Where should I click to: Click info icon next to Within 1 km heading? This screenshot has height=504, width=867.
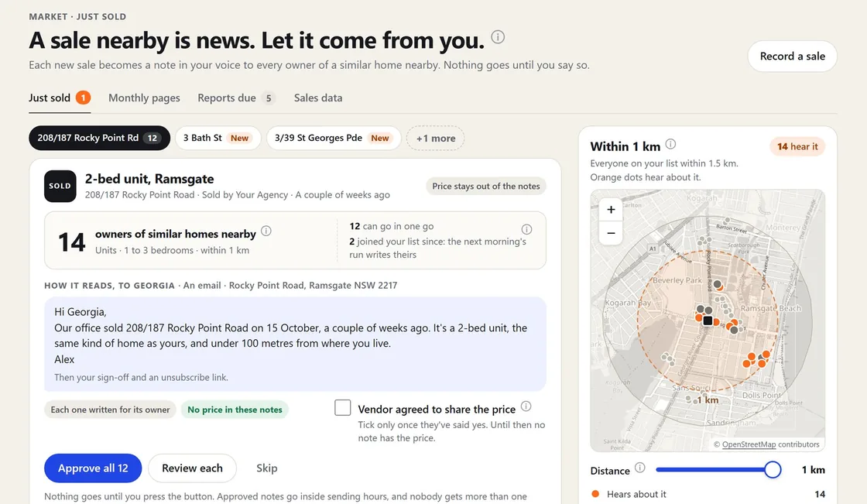coord(670,144)
